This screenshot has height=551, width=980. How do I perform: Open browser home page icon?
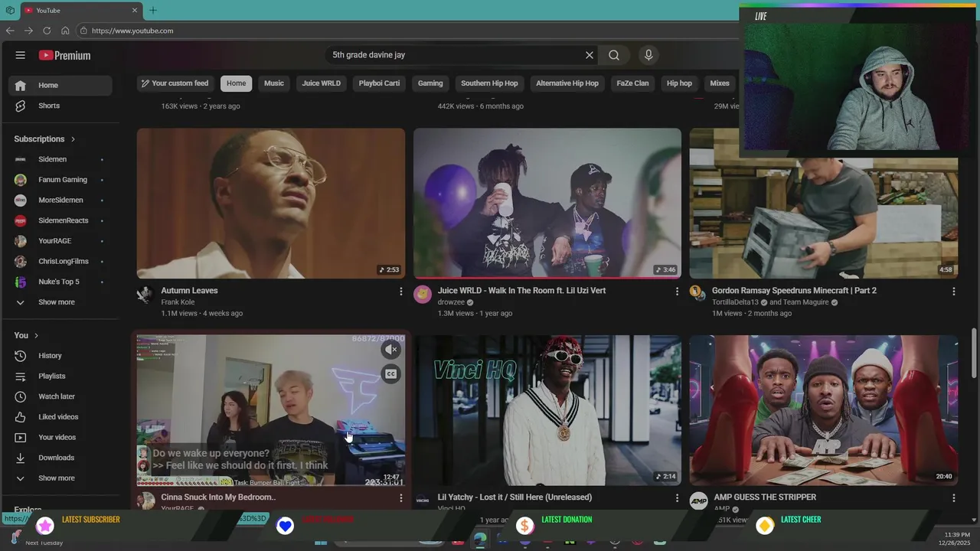coord(65,31)
